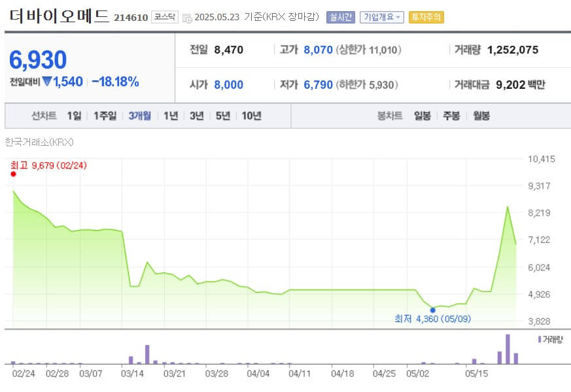571x392 pixels.
Task: Select the 3년 period option
Action: pyautogui.click(x=194, y=115)
